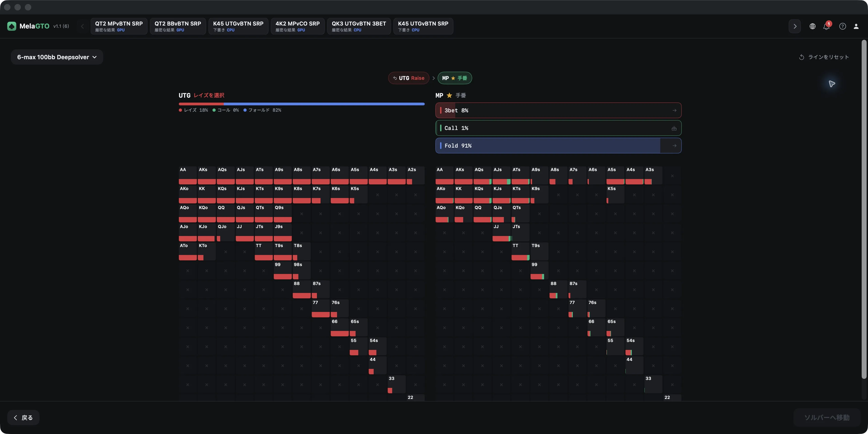The height and width of the screenshot is (434, 868).
Task: Open last K45 UTGvBTN SRP tab
Action: click(423, 26)
